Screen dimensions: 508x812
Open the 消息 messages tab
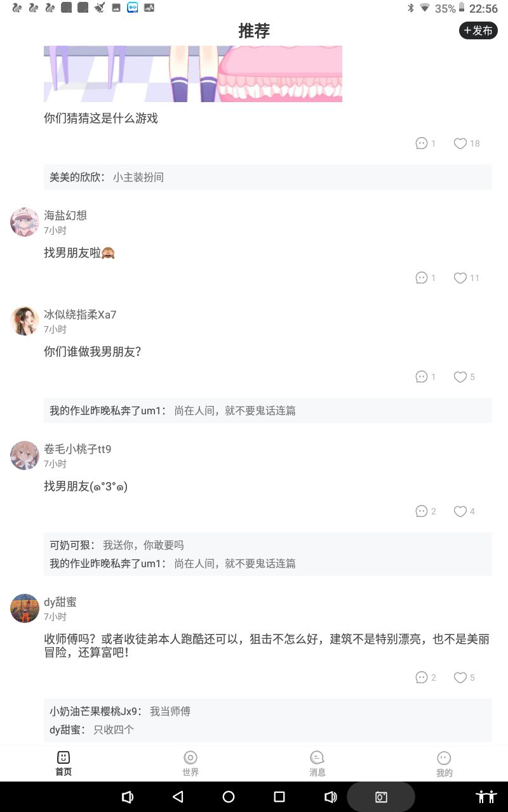click(317, 763)
